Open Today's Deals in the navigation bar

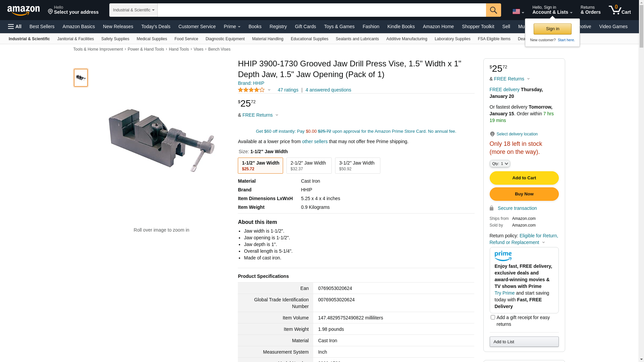coord(156,26)
